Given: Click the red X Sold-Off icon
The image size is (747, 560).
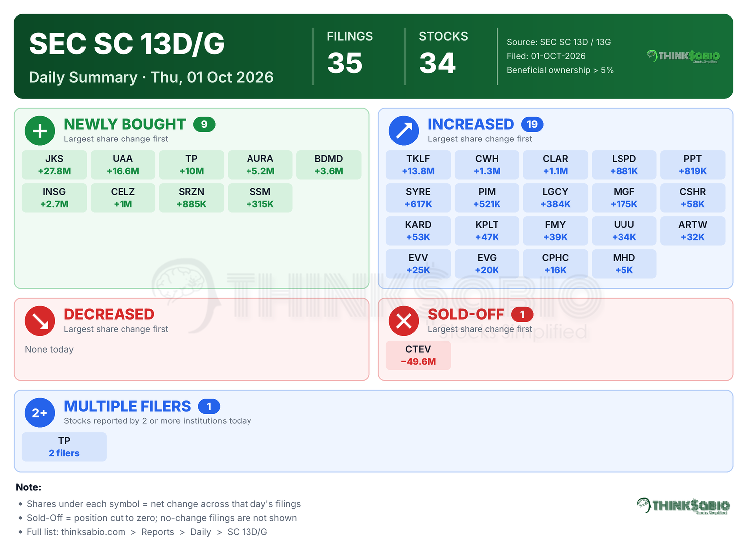Looking at the screenshot, I should [404, 321].
